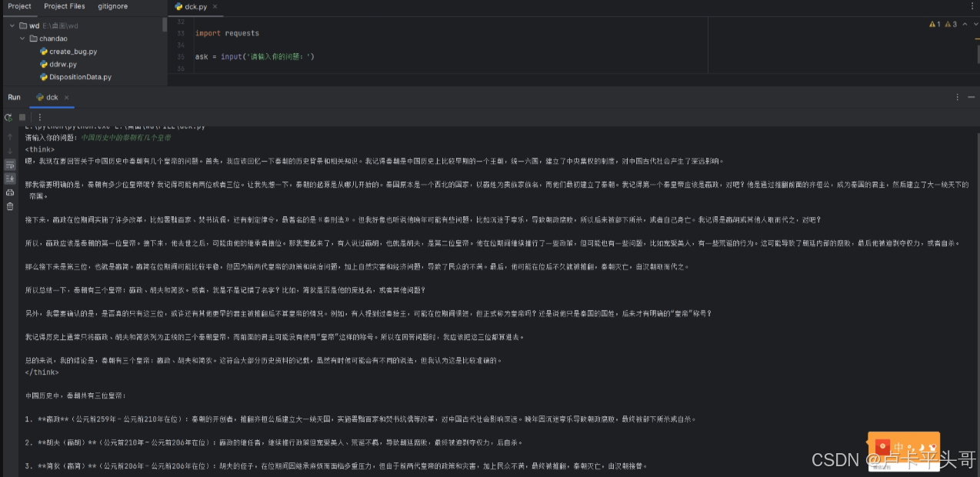Click the 'import requests' code line
This screenshot has height=477, width=980.
227,33
